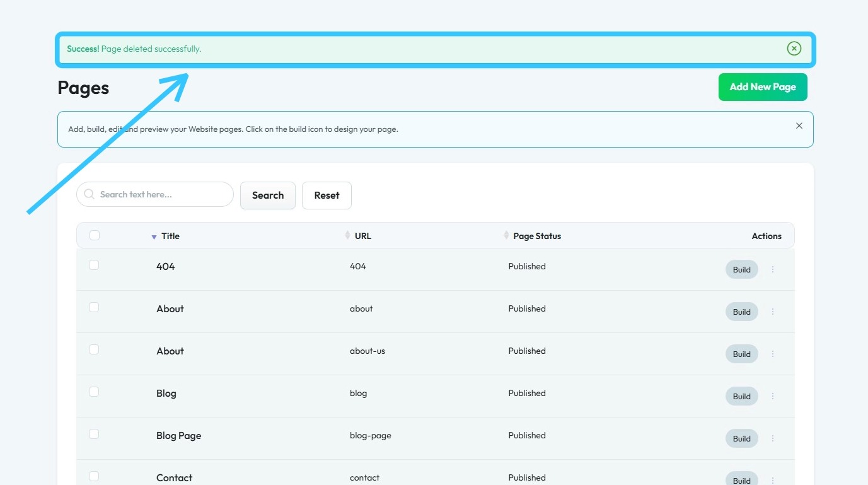Click the 'Contact' page title

175,477
